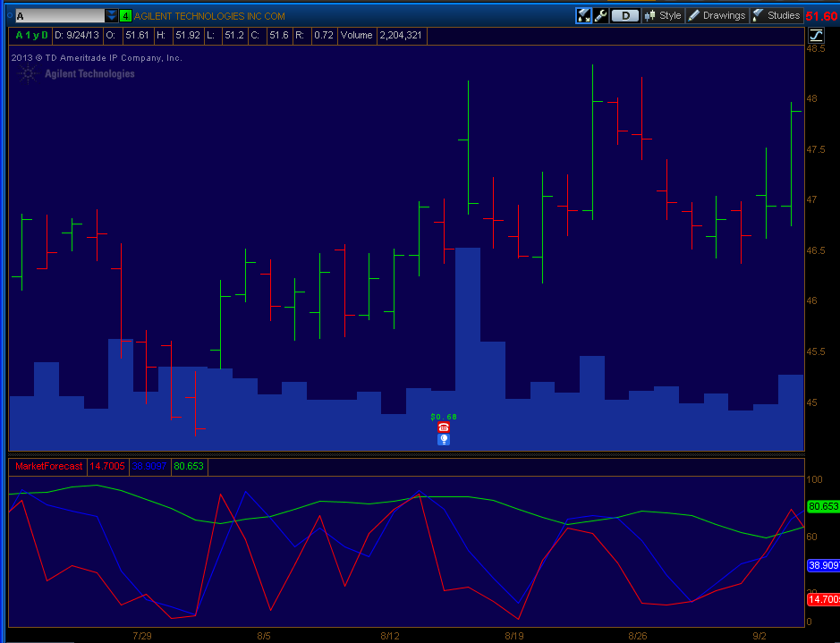
Task: Click the open value 51.61
Action: pyautogui.click(x=137, y=36)
